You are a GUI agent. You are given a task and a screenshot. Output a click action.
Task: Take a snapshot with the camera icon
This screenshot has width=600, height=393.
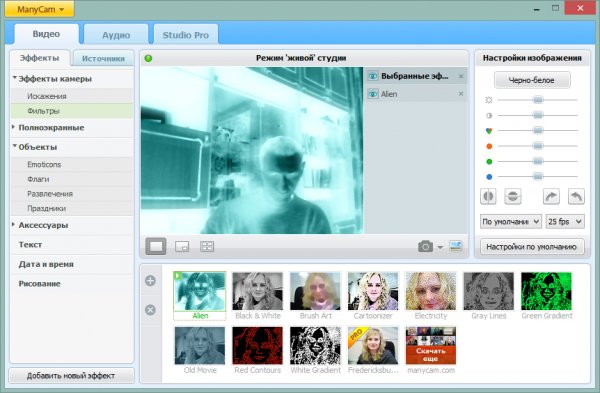[425, 246]
